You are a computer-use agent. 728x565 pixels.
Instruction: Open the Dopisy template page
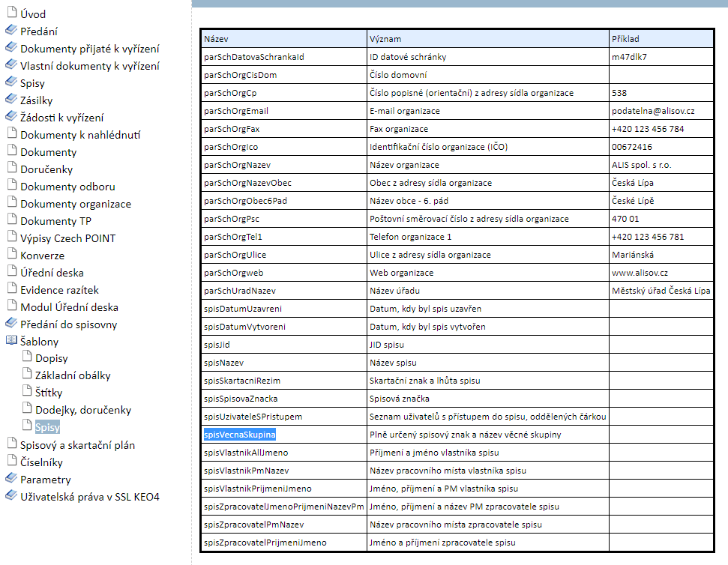click(51, 358)
